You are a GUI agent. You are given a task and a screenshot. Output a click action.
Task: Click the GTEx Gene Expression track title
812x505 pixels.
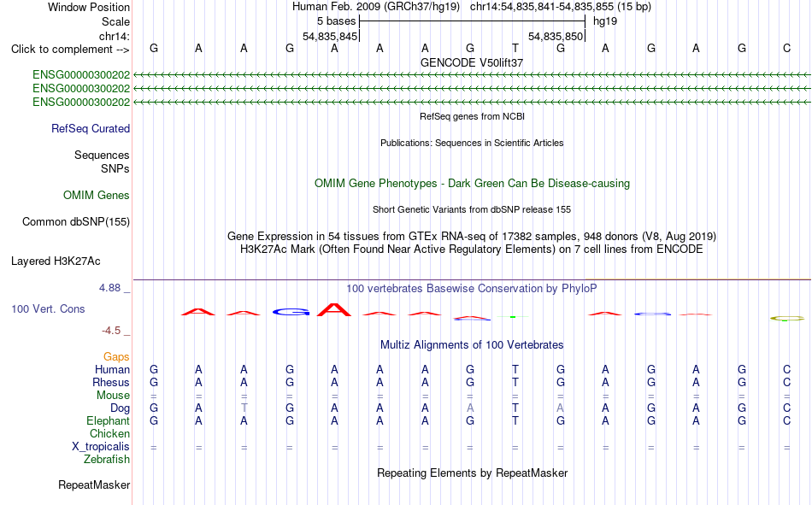tap(472, 237)
